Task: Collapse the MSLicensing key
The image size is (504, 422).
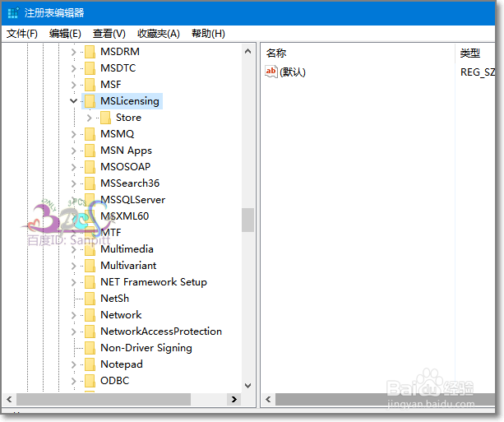Action: click(74, 101)
